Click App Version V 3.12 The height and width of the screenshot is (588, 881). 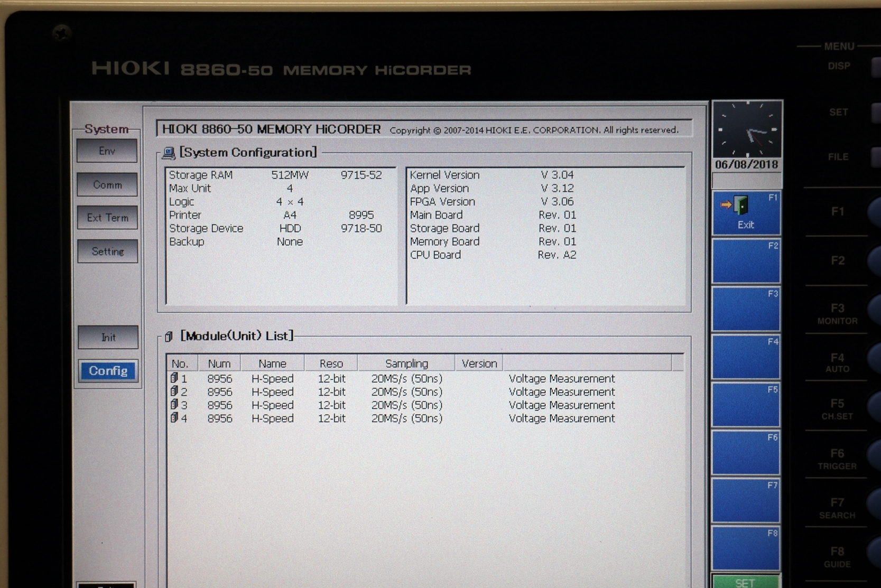click(491, 188)
